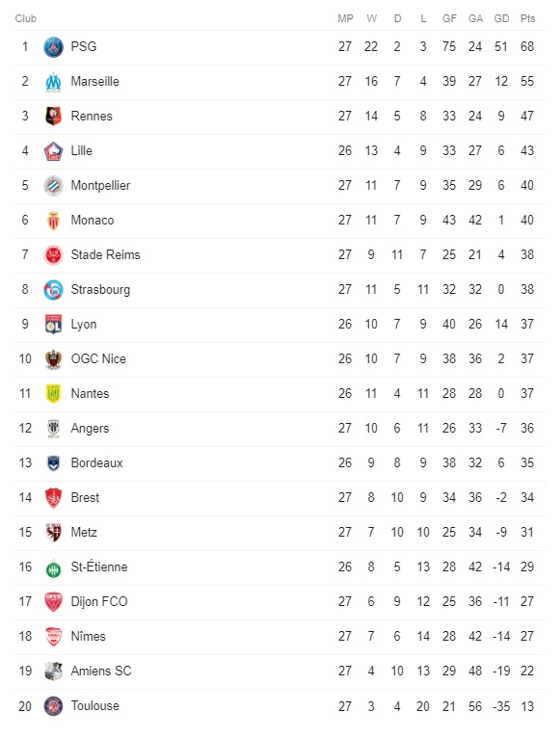Open the Montpellier team name link
The width and height of the screenshot is (560, 738).
[100, 185]
